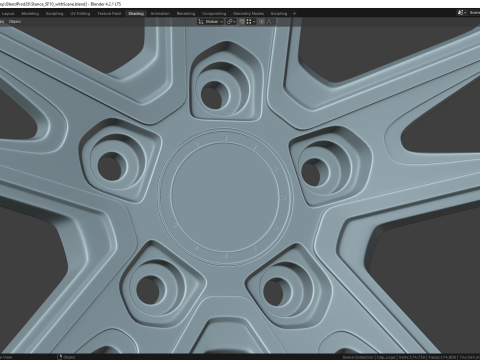
Task: Open the Sculpting workspace tab
Action: (x=54, y=14)
